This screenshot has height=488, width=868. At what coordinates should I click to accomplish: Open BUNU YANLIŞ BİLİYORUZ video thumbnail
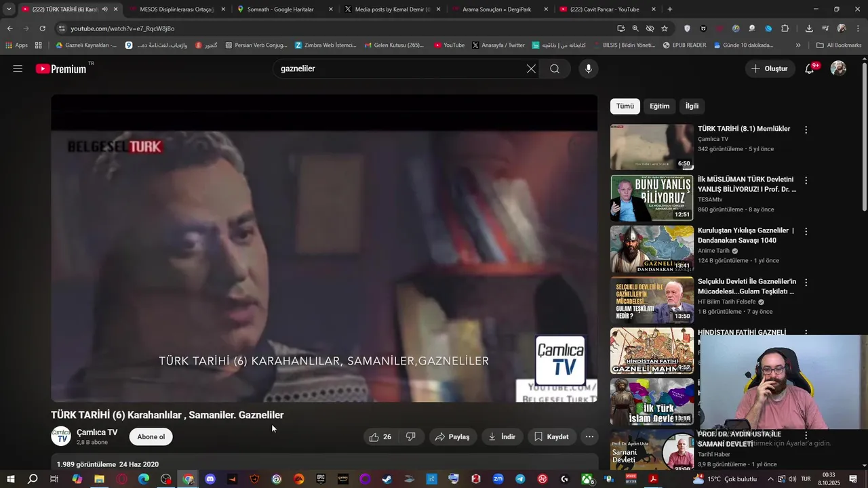coord(652,198)
